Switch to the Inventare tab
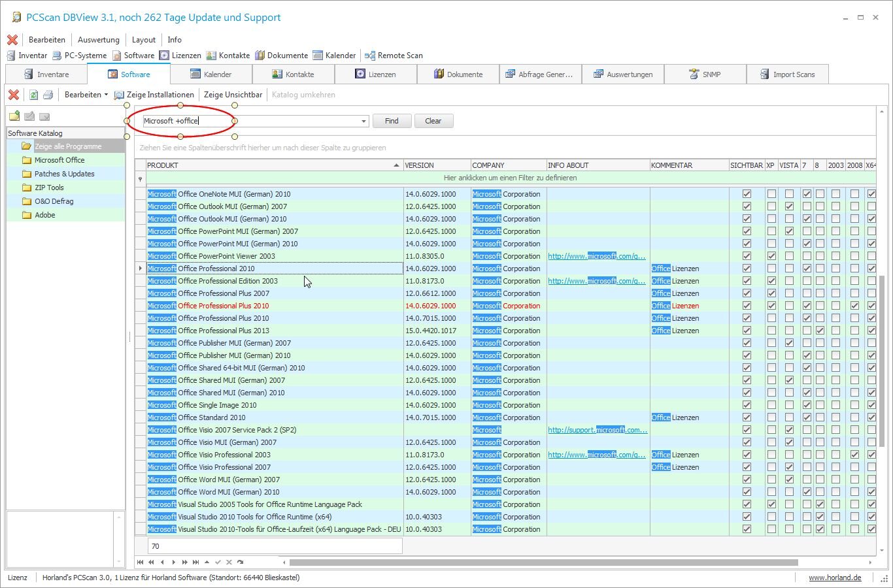This screenshot has height=588, width=893. pos(46,74)
